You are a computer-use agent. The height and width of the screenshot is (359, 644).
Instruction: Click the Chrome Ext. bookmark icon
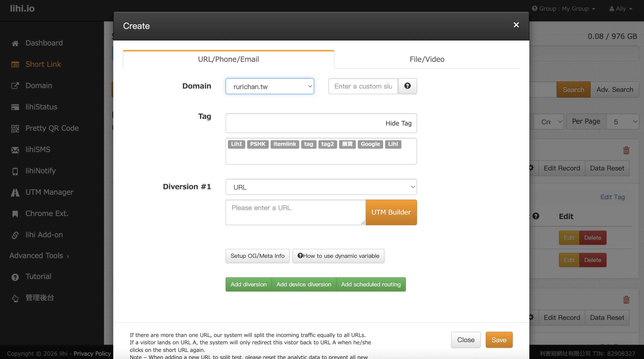pos(15,214)
